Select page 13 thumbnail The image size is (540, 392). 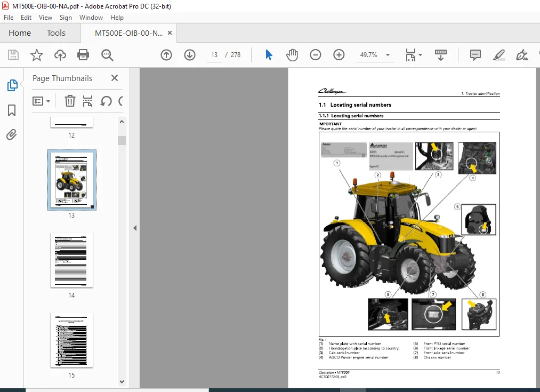point(71,180)
